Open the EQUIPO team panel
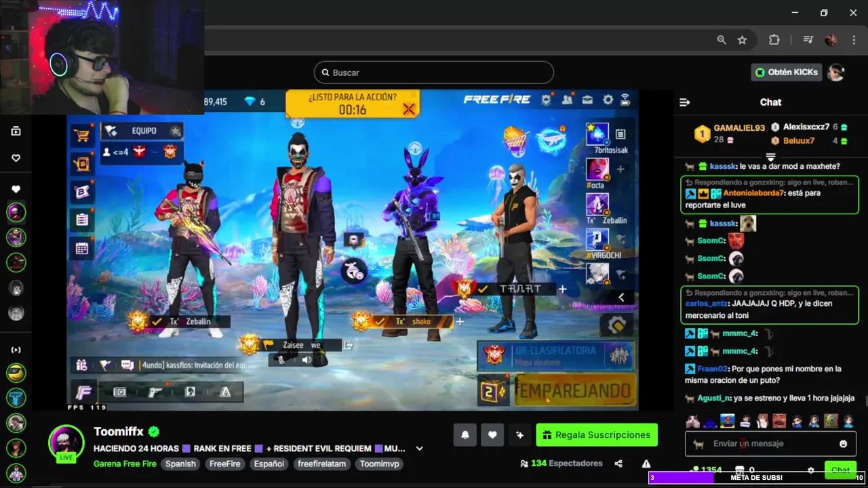This screenshot has height=488, width=868. pos(142,131)
